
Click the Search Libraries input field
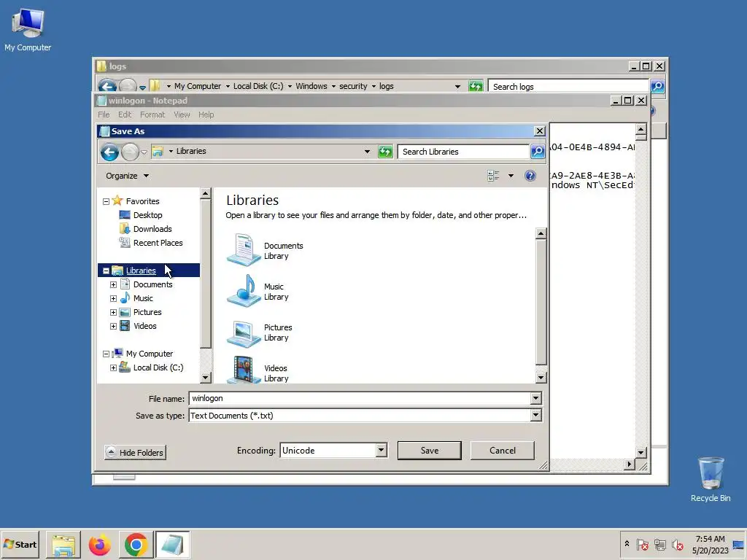(463, 152)
